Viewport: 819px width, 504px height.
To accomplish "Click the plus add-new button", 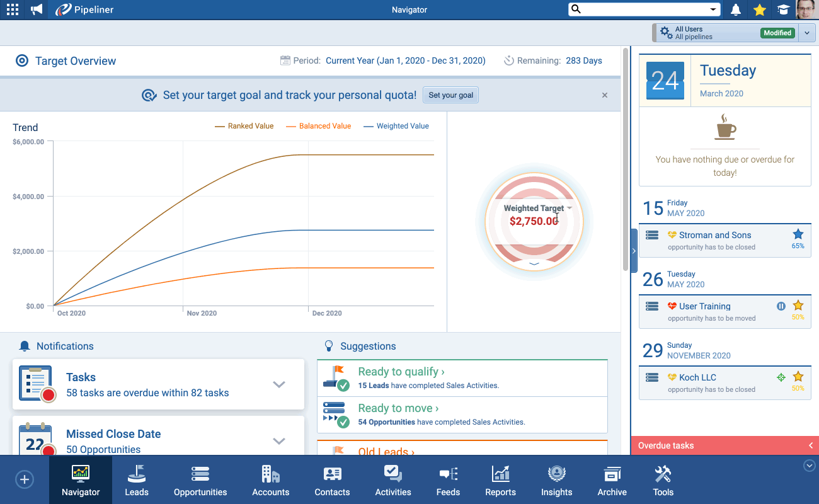I will coord(25,480).
